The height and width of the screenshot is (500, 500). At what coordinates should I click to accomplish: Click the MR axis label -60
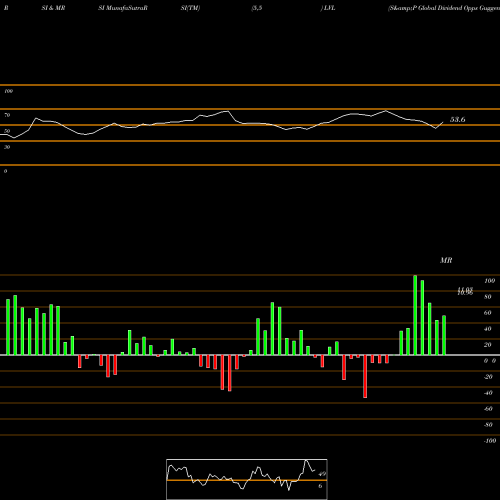[488, 409]
